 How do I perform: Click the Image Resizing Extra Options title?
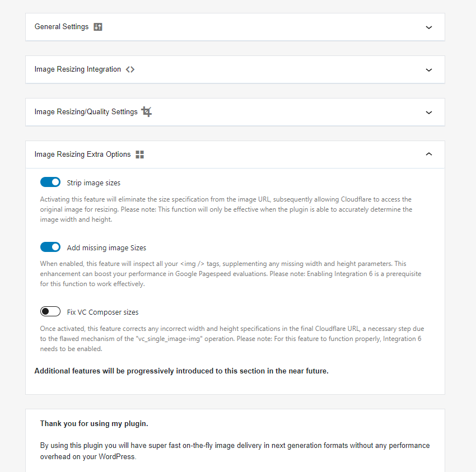tap(82, 154)
